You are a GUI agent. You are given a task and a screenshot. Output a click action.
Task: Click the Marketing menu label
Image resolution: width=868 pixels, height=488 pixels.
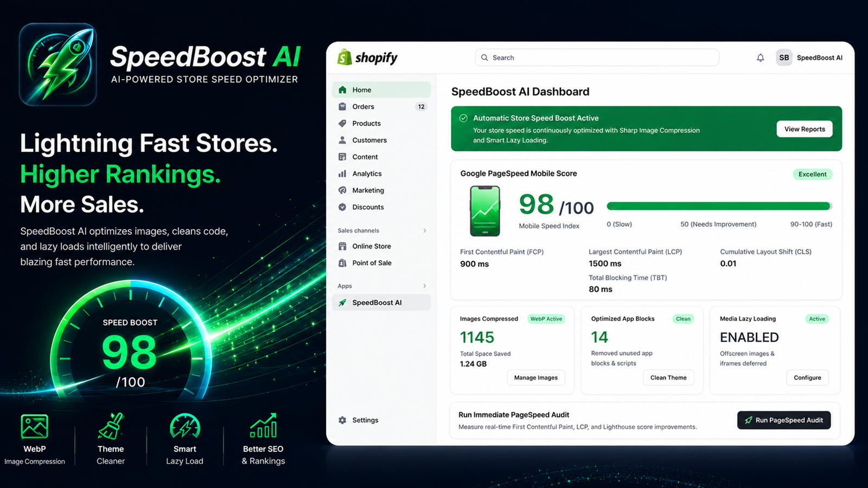click(368, 190)
